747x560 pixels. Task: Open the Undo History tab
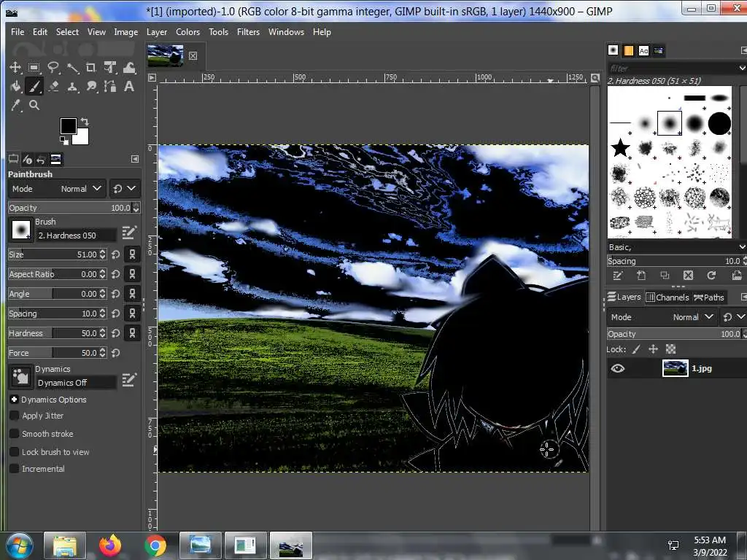tap(41, 159)
